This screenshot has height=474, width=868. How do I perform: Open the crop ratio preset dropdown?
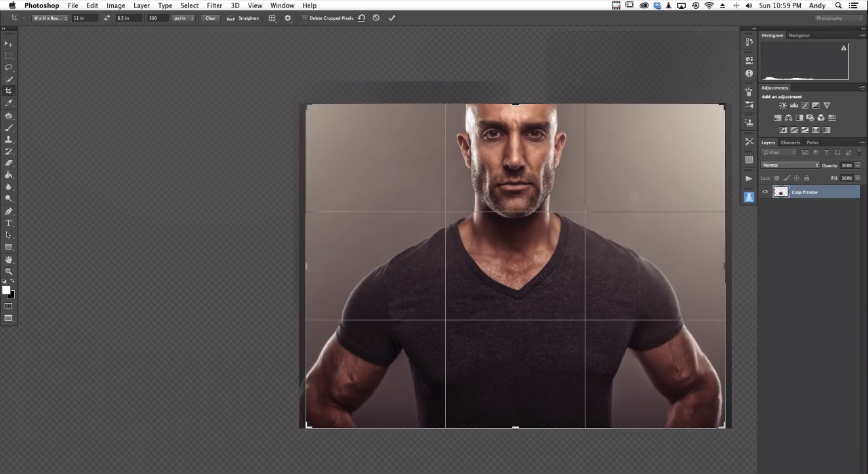[49, 18]
